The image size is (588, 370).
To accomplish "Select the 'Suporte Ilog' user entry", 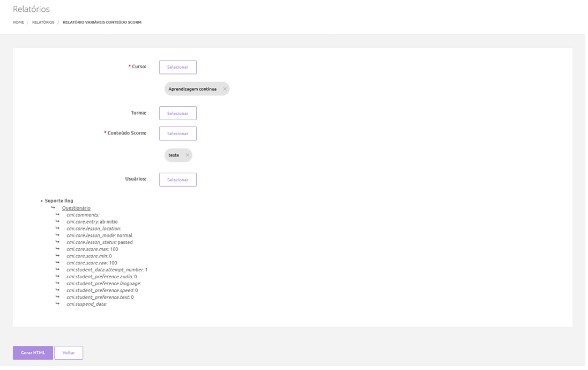I will click(59, 201).
